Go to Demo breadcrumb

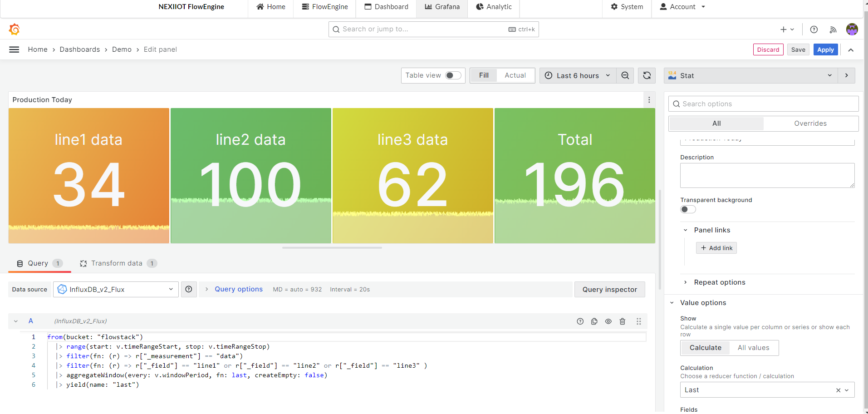click(122, 49)
